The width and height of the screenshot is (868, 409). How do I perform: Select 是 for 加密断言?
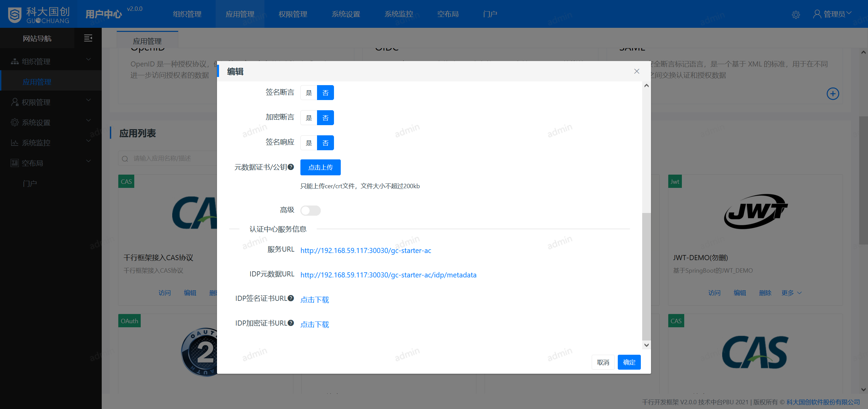click(x=309, y=118)
